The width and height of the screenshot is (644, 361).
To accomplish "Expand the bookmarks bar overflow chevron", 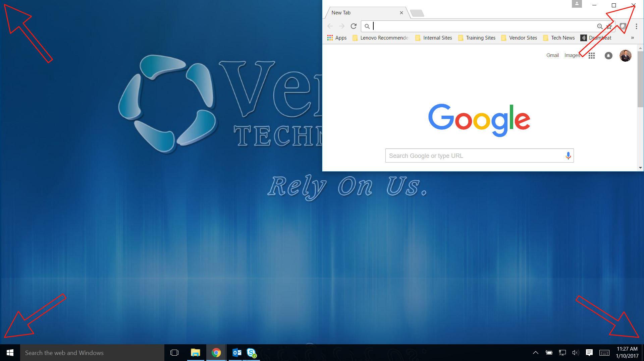I will 632,38.
